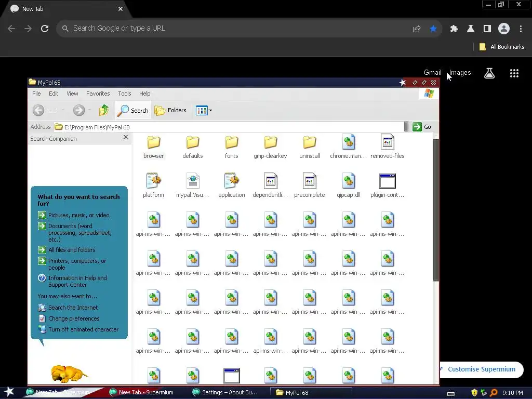532x399 pixels.
Task: Toggle the Search pane button
Action: [x=133, y=110]
